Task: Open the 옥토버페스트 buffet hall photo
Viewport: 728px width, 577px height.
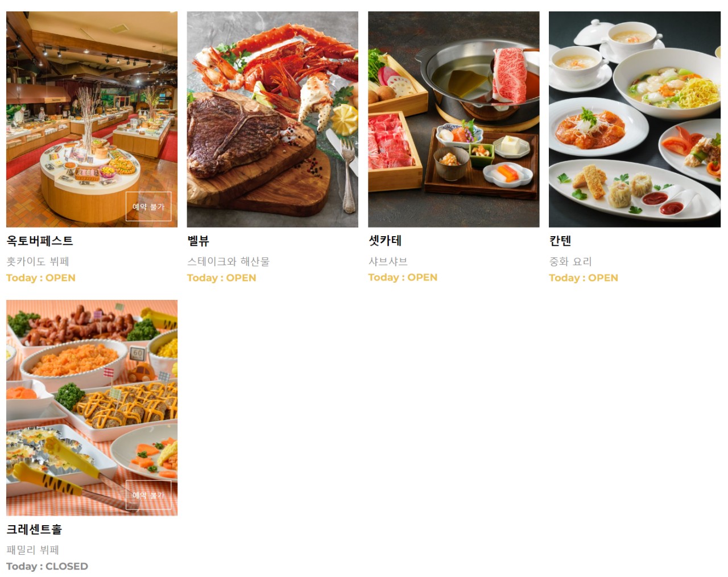Action: [x=92, y=119]
